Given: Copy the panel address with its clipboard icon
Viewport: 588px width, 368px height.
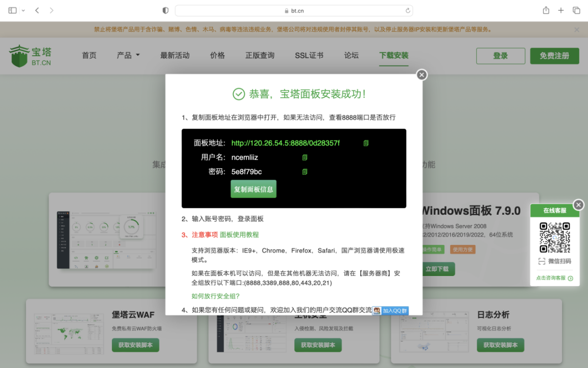Looking at the screenshot, I should [366, 143].
